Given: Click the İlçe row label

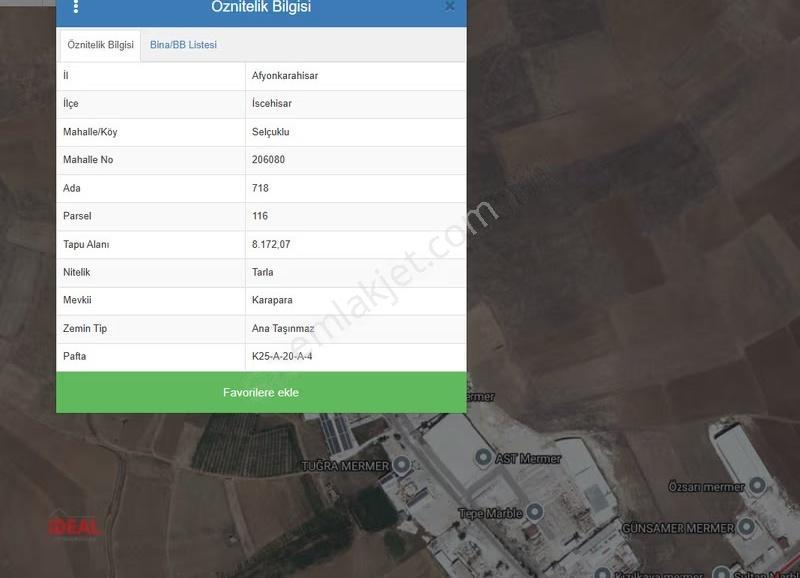Looking at the screenshot, I should point(70,104).
